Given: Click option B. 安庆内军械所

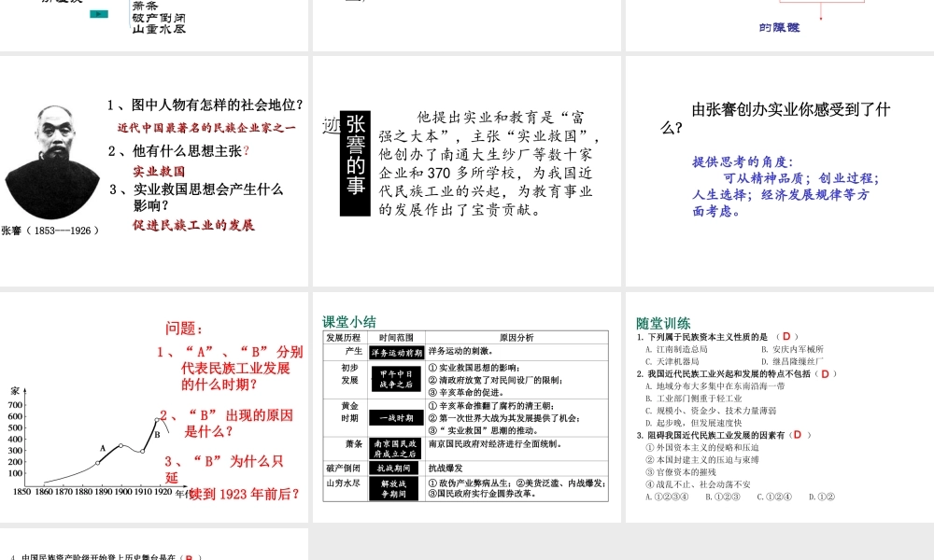Looking at the screenshot, I should click(x=792, y=349).
